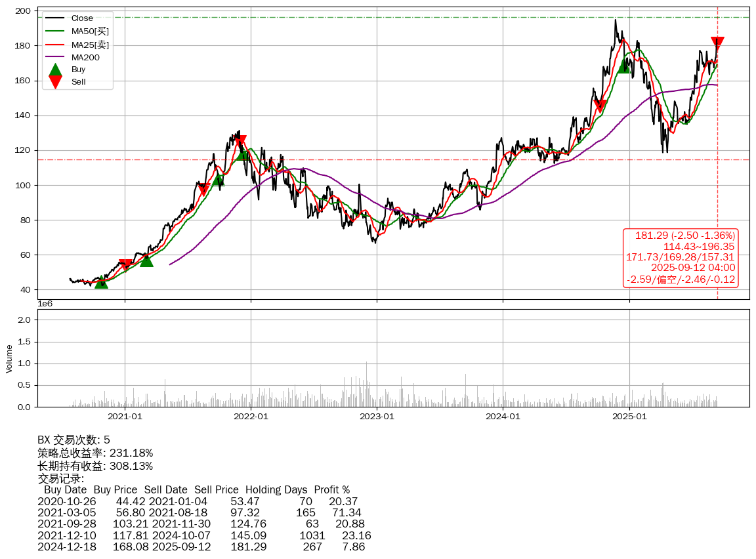Click the trade row with buy date 2021-12-10
Screen dimensions: 756x559
pyautogui.click(x=204, y=535)
